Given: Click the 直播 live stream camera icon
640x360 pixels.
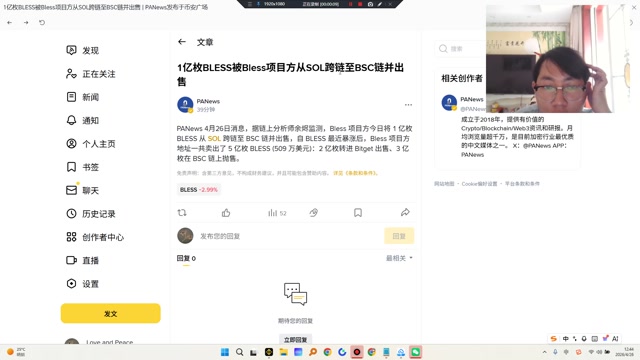Looking at the screenshot, I should [71, 260].
